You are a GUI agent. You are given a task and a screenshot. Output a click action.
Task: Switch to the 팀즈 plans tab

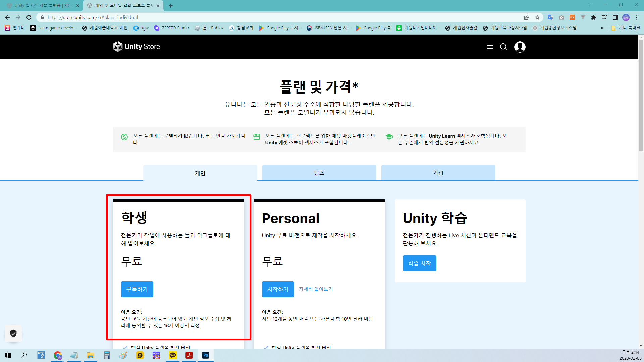[319, 173]
